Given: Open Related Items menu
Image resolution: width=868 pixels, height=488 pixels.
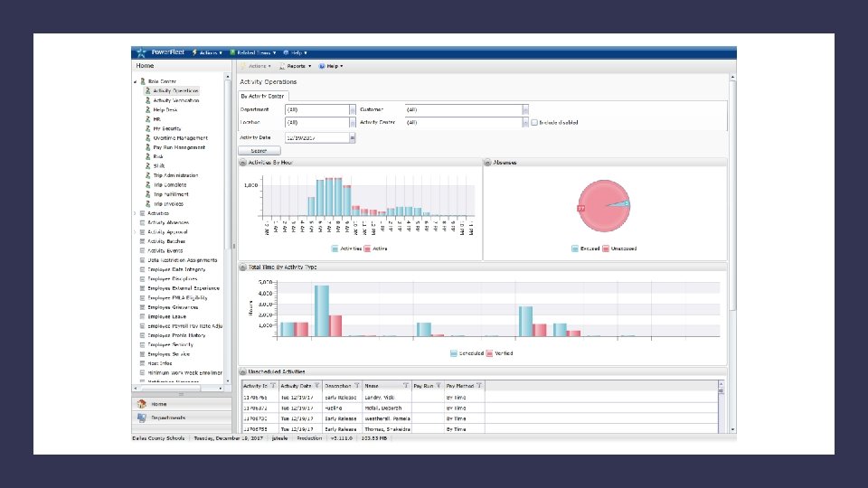Looking at the screenshot, I should pos(253,52).
